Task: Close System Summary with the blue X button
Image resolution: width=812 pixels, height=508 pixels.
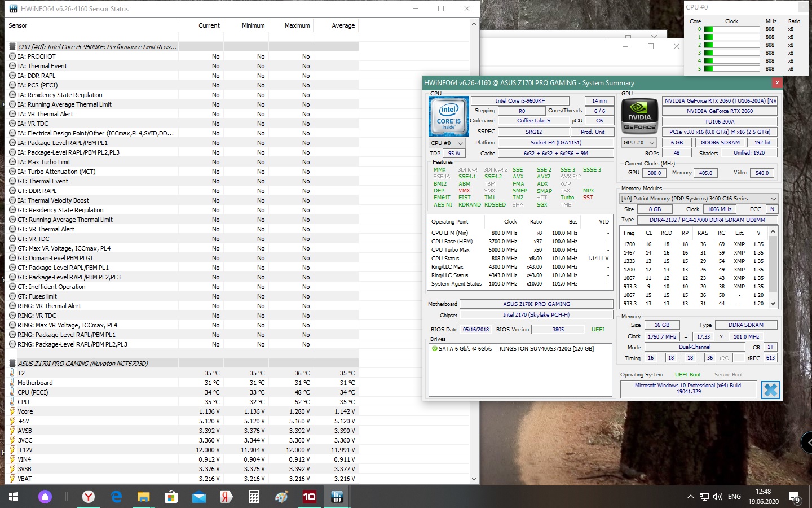Action: click(x=770, y=390)
